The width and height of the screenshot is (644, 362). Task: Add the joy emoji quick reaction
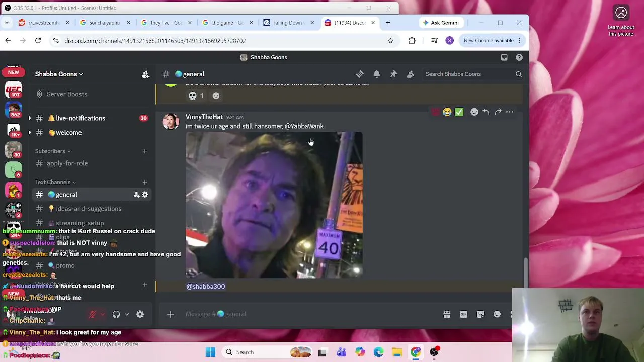447,112
